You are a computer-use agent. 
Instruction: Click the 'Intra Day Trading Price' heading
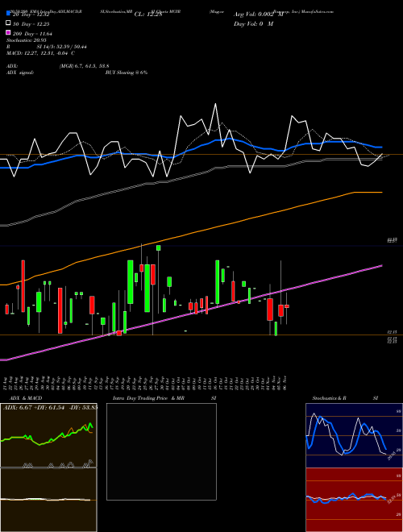click(140, 398)
